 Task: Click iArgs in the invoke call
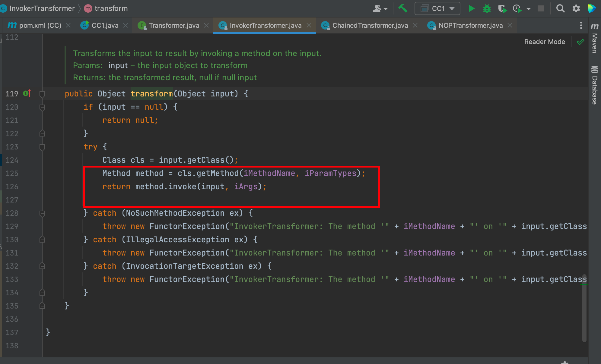click(x=246, y=187)
